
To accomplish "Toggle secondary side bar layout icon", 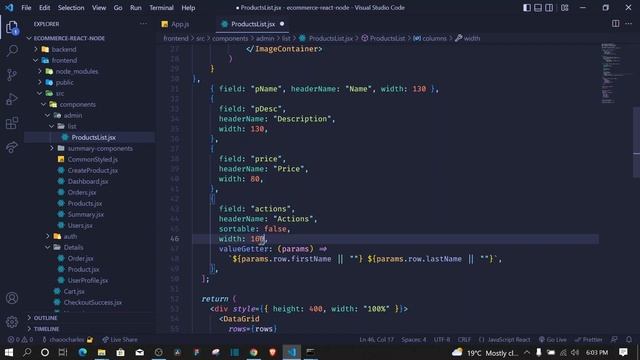I will [549, 8].
